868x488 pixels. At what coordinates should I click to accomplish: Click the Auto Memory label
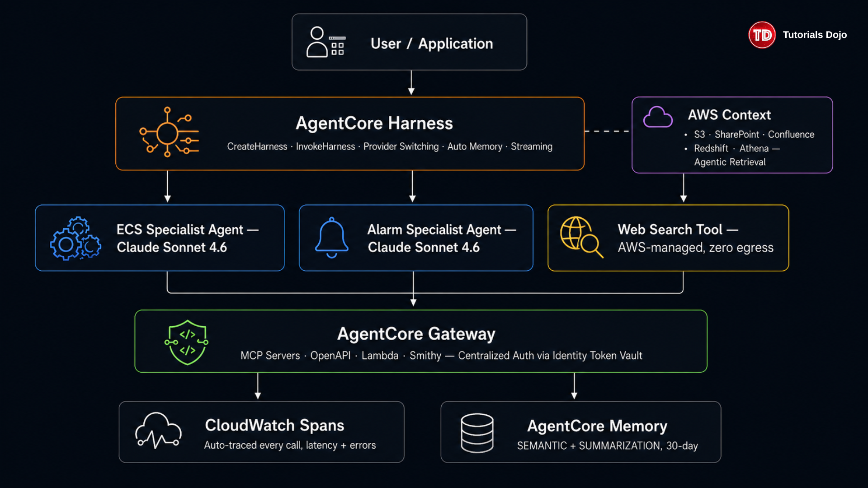pos(475,146)
